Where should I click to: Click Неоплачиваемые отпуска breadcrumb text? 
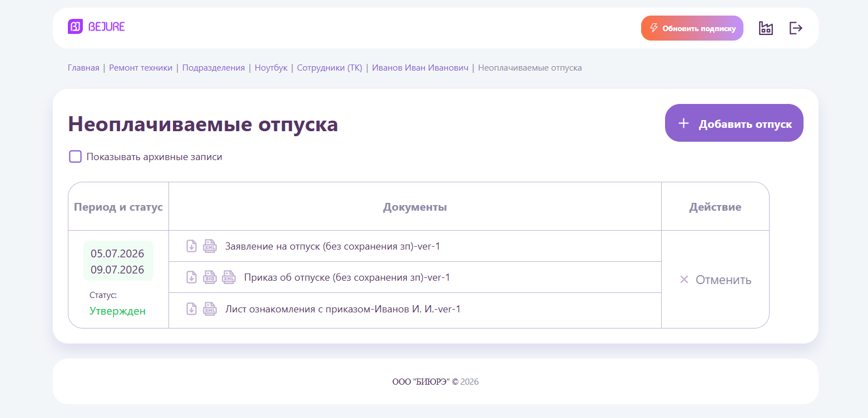pyautogui.click(x=530, y=68)
